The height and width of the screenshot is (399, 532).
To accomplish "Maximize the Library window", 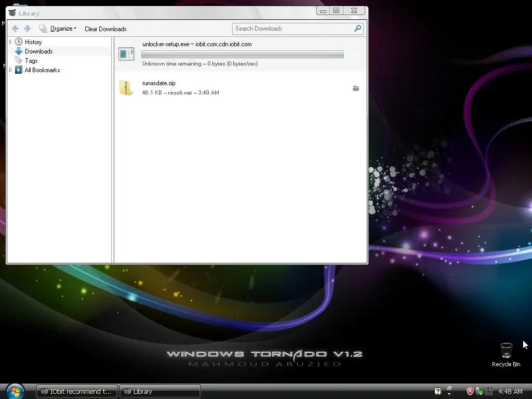I will (336, 11).
